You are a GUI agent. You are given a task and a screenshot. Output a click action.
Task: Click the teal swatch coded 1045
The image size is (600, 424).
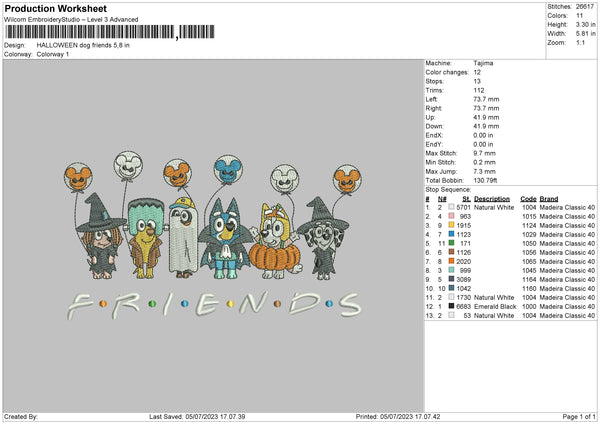coord(452,270)
